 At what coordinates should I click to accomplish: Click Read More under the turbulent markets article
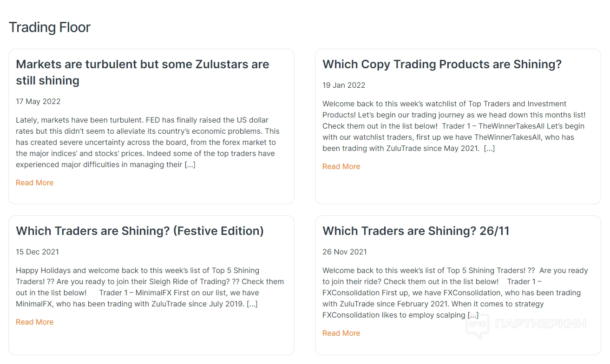(34, 182)
